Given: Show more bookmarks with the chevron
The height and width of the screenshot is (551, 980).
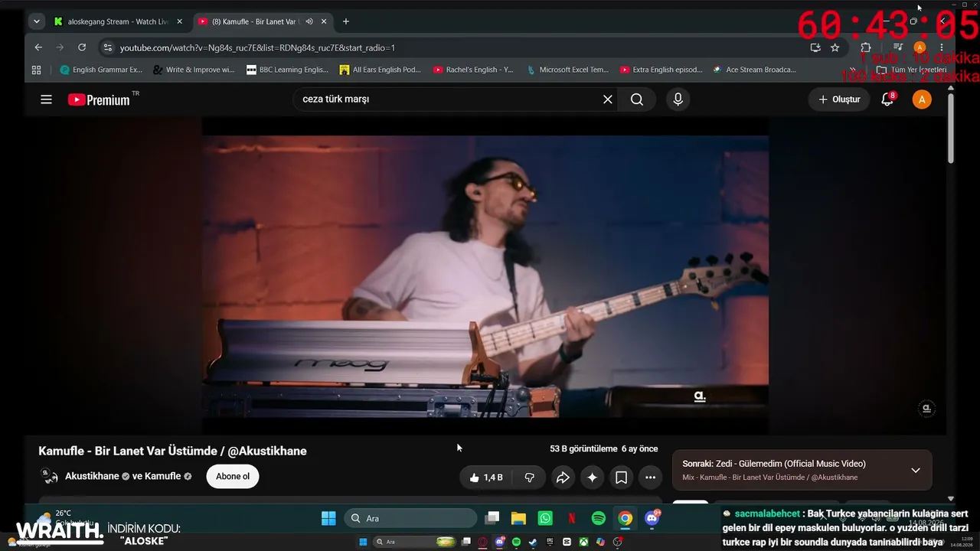Looking at the screenshot, I should pyautogui.click(x=852, y=70).
